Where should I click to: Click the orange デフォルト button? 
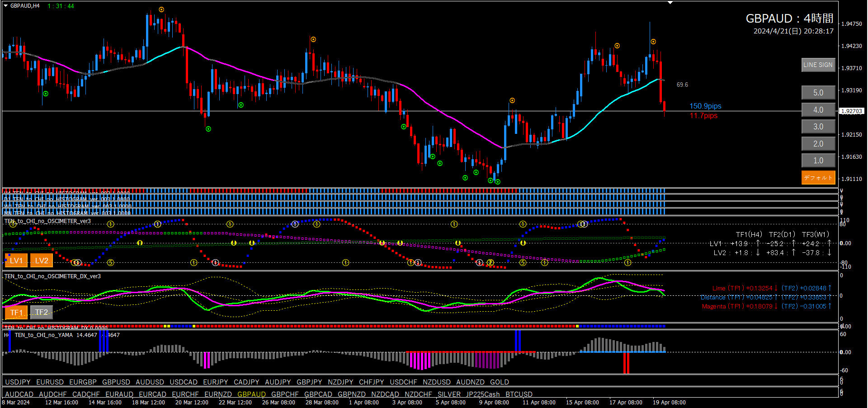pyautogui.click(x=818, y=178)
